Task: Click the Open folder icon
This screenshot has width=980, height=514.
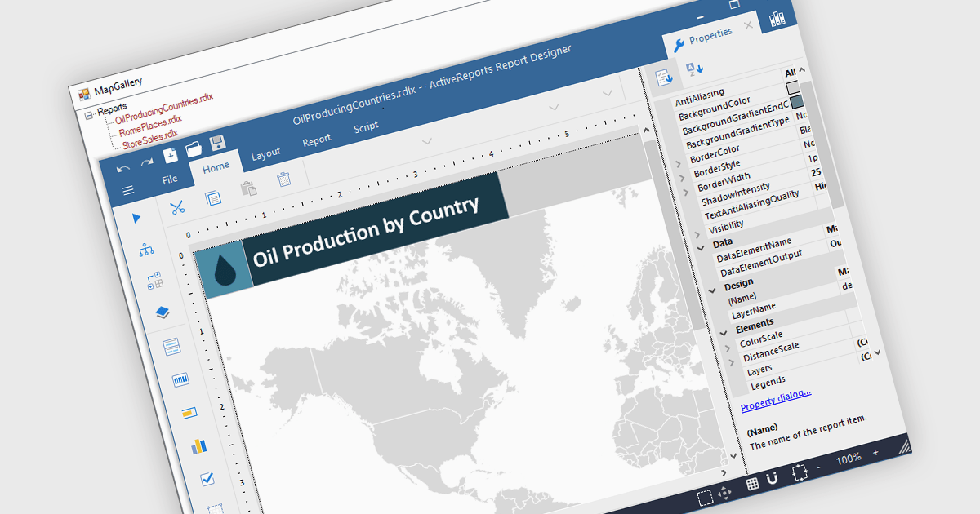Action: coord(194,149)
